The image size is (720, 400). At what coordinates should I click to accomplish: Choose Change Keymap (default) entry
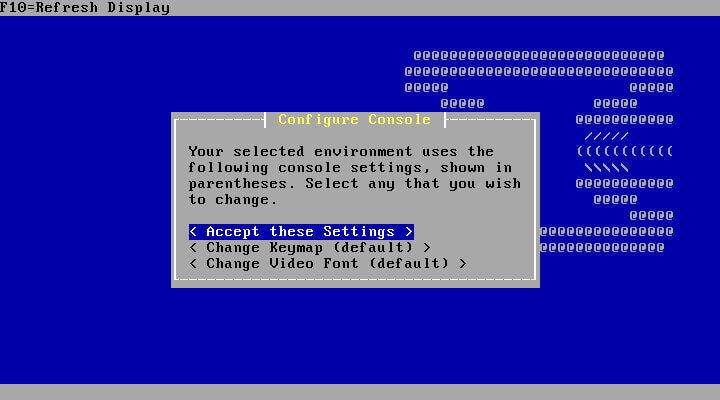click(x=310, y=248)
